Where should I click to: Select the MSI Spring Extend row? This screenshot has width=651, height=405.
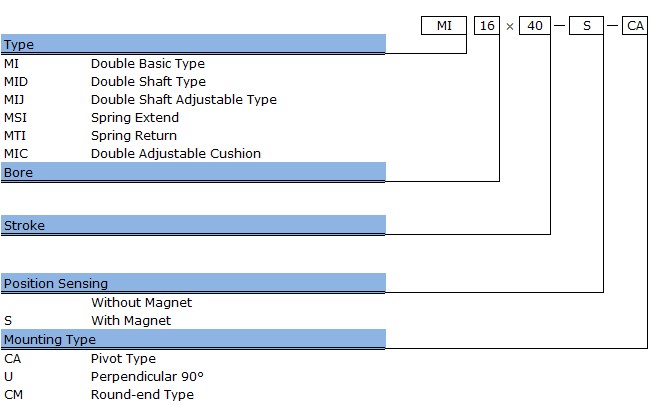(x=193, y=118)
